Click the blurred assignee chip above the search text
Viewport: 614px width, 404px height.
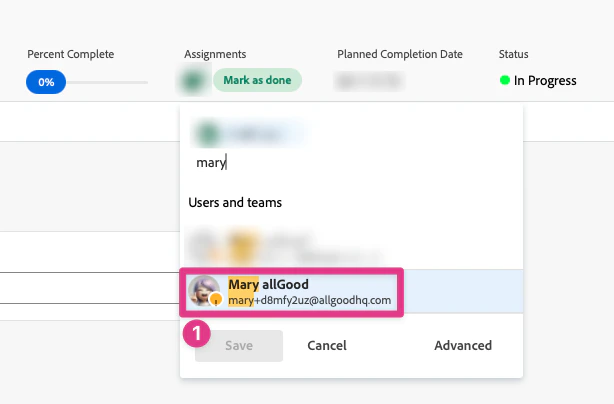(249, 133)
